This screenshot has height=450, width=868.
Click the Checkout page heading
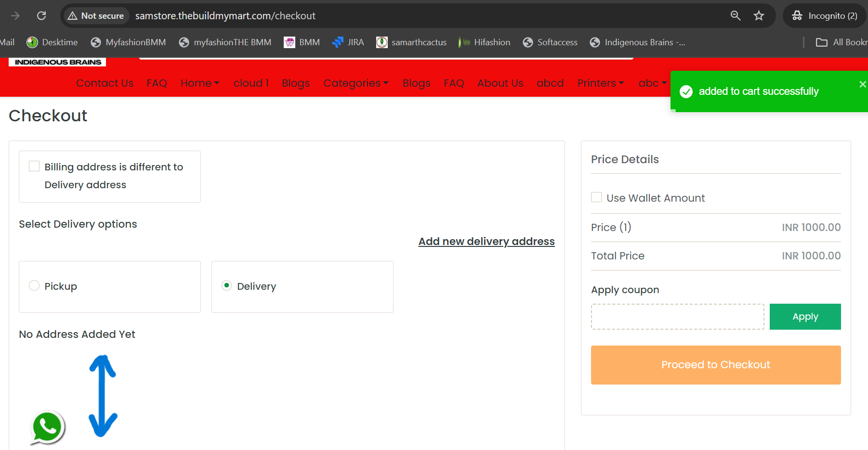pyautogui.click(x=48, y=116)
